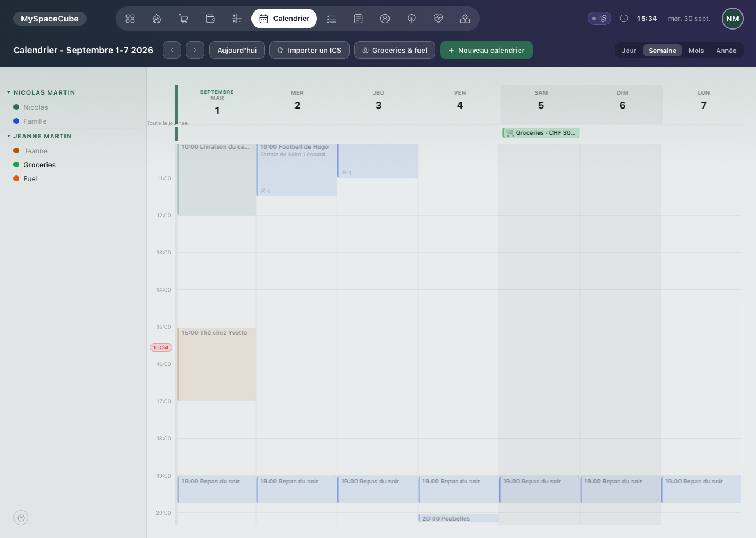The width and height of the screenshot is (756, 538).
Task: Open the 20:00 Poubelles event
Action: click(459, 518)
